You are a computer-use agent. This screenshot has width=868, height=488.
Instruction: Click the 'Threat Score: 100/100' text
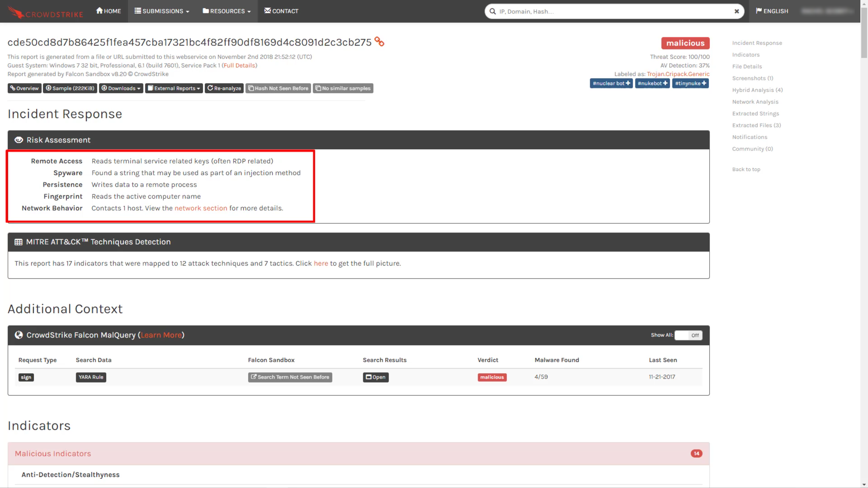(680, 57)
